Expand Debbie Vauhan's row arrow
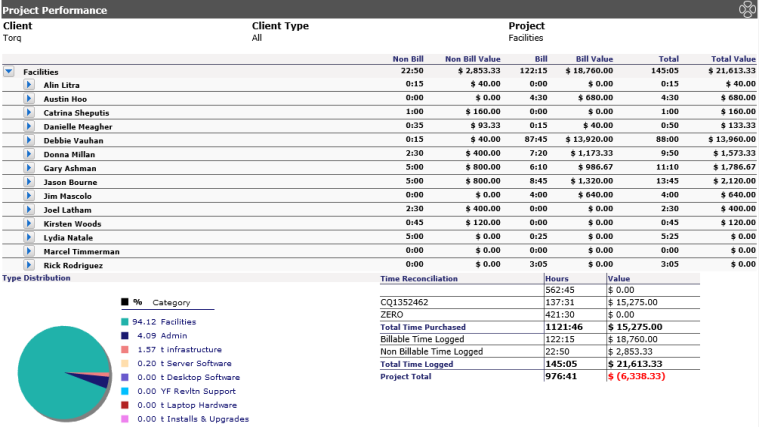The height and width of the screenshot is (427, 759). click(29, 140)
